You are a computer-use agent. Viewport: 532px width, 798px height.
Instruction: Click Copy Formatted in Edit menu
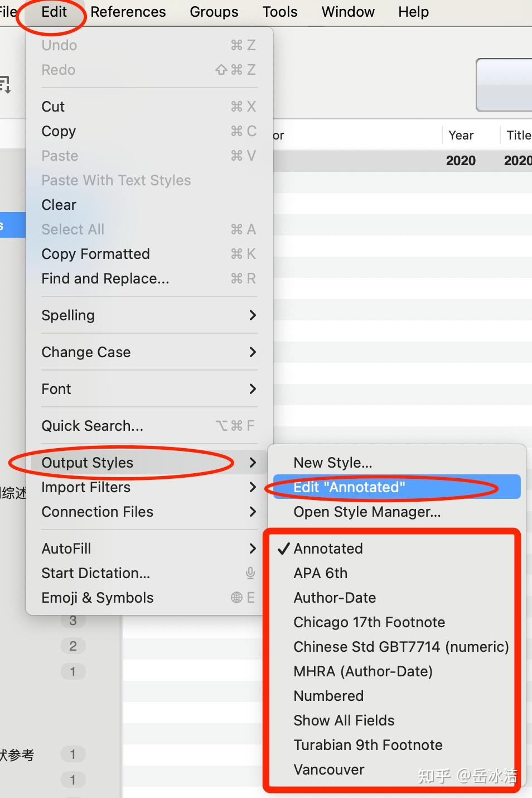[x=95, y=254]
